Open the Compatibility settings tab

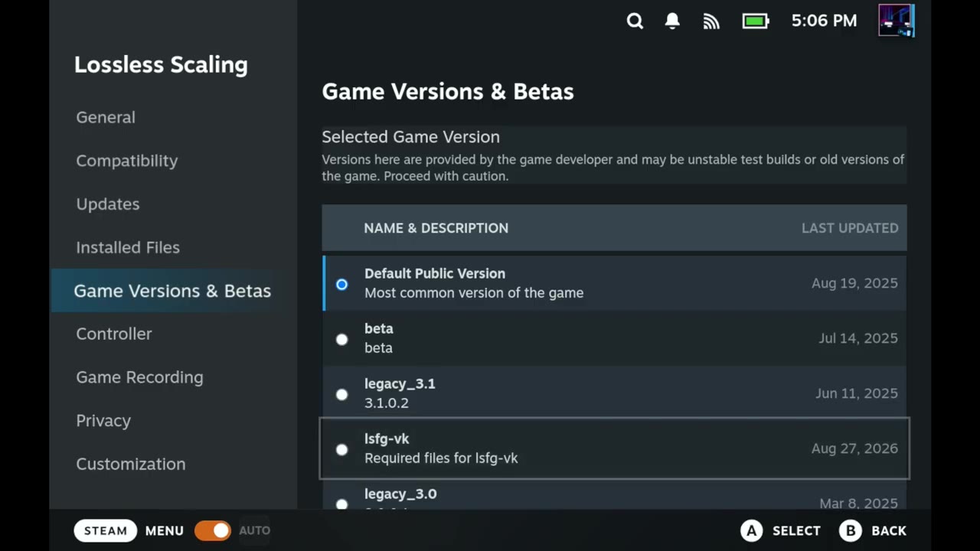click(127, 161)
